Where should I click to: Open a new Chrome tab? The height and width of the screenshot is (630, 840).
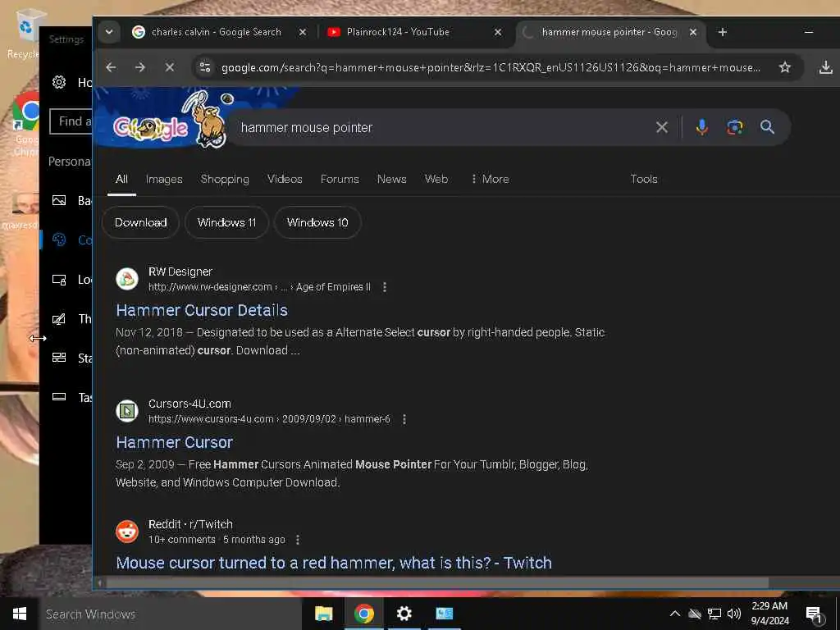click(722, 32)
